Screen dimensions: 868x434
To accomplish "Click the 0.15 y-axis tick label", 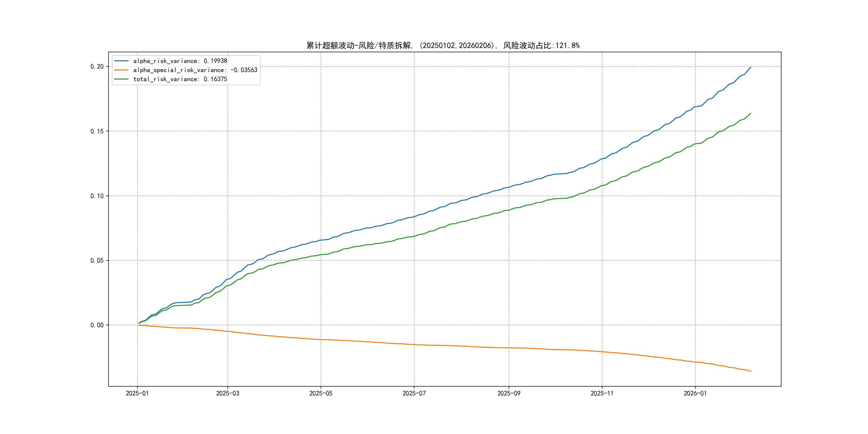I will click(x=97, y=132).
